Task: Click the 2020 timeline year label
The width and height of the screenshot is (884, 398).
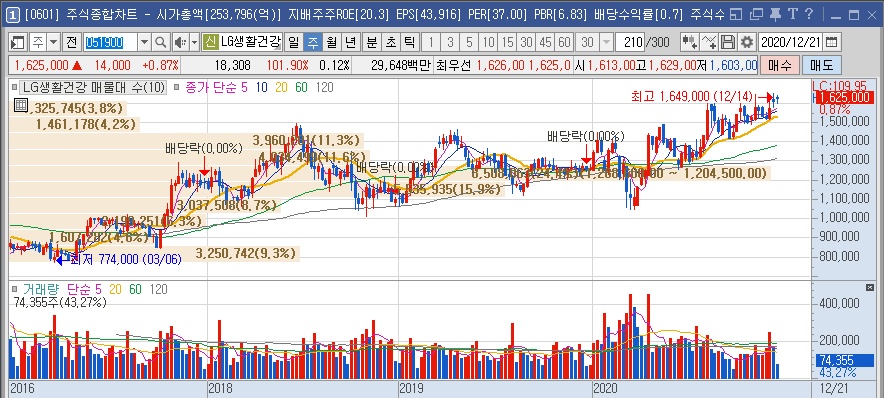Action: click(x=605, y=388)
